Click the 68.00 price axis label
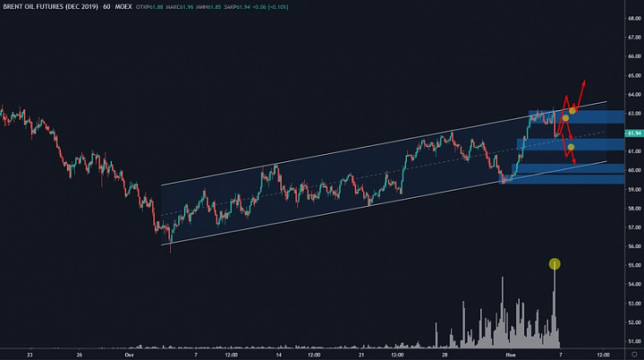The width and height of the screenshot is (644, 360). point(634,19)
